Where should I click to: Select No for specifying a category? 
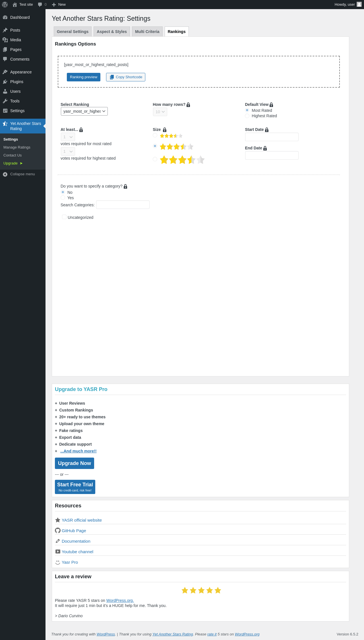click(x=63, y=192)
